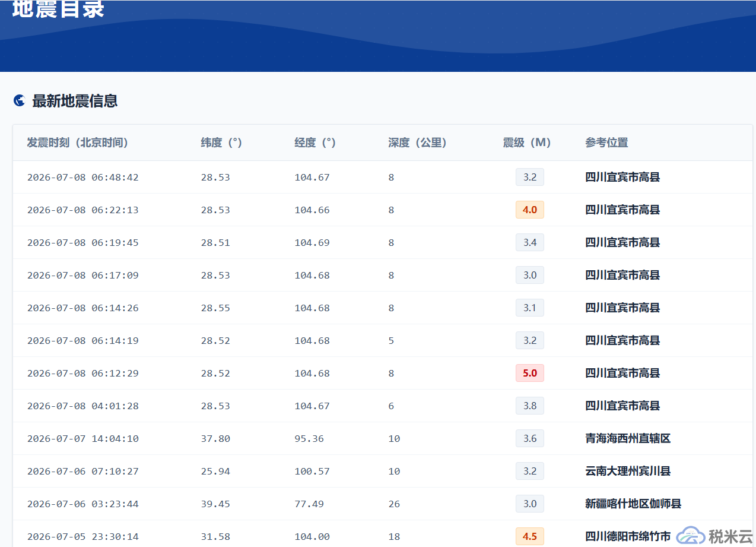Open the 四川德阳市绵竹市 location link

click(628, 536)
